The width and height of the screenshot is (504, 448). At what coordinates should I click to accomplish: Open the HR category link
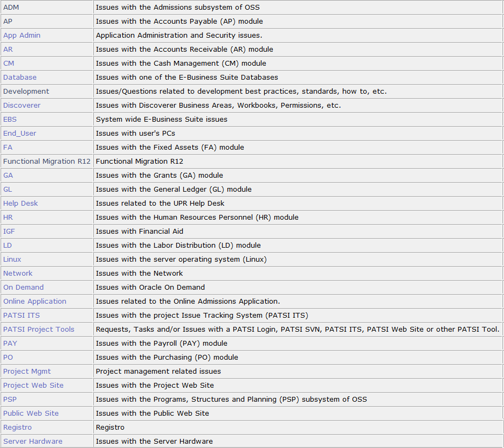pyautogui.click(x=8, y=218)
